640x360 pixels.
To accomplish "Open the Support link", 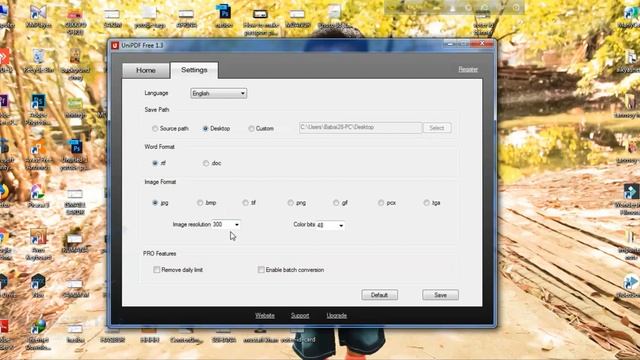I will pyautogui.click(x=300, y=316).
